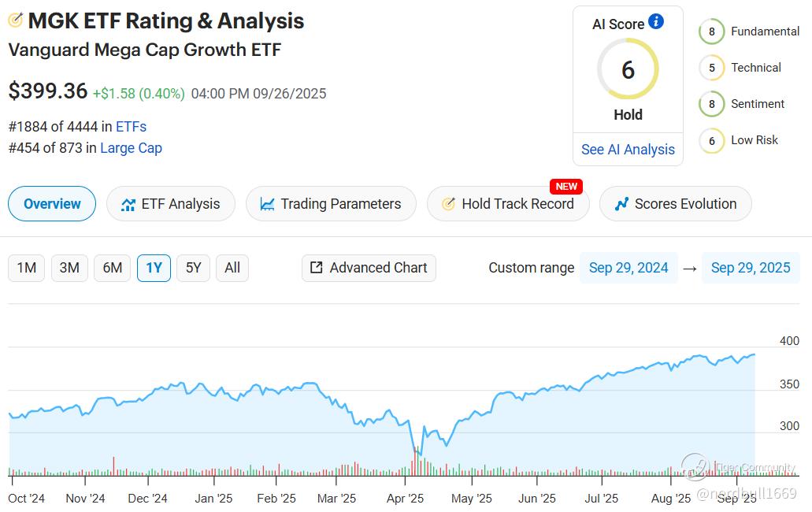Click the Large Cap category link
Screen dimensions: 812x512
(131, 148)
